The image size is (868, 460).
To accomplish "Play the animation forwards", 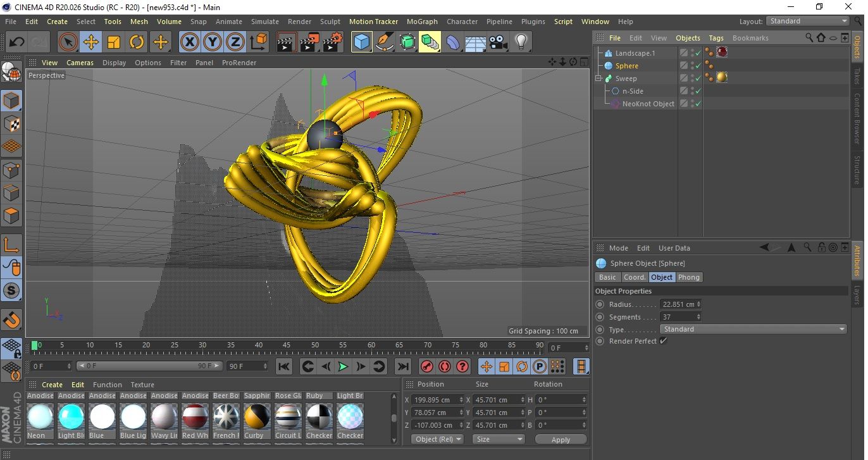I will [342, 366].
